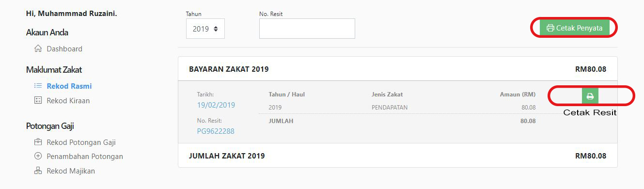644x189 pixels.
Task: Focus the No. Resit input field
Action: pyautogui.click(x=307, y=29)
